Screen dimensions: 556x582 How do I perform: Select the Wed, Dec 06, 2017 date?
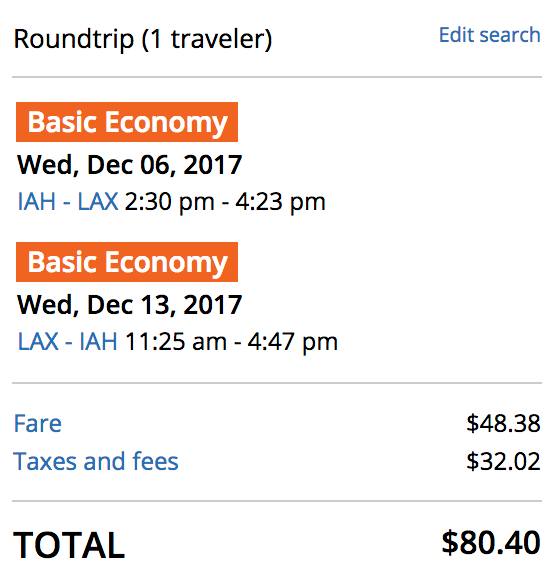click(130, 165)
